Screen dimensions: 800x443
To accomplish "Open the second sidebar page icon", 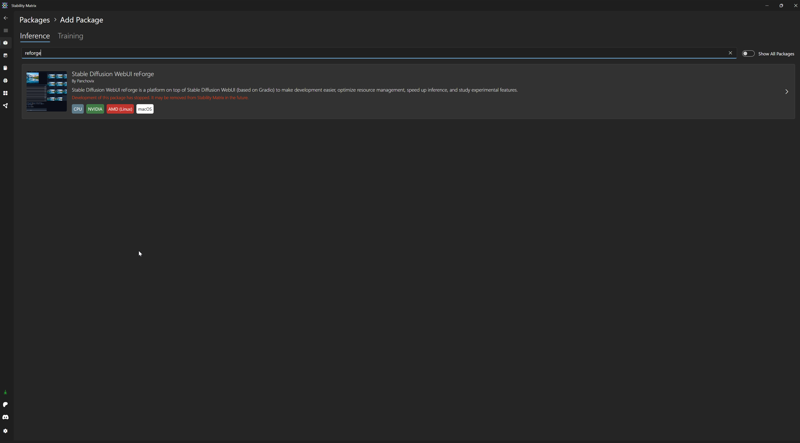I will point(6,55).
